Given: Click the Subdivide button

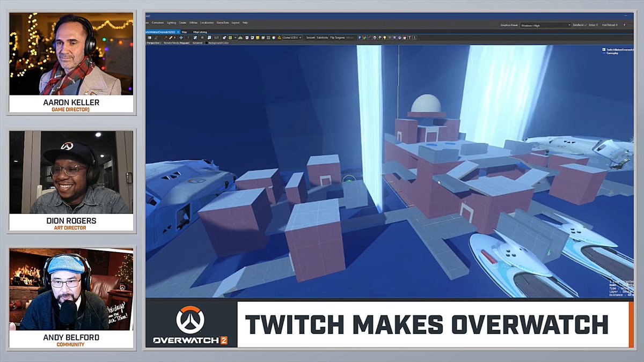Looking at the screenshot, I should 323,38.
